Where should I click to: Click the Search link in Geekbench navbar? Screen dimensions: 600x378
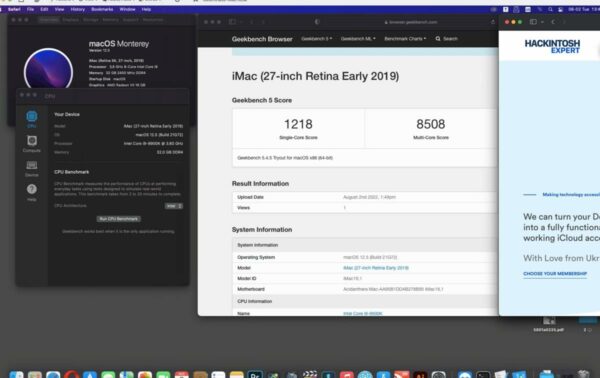[x=450, y=39]
